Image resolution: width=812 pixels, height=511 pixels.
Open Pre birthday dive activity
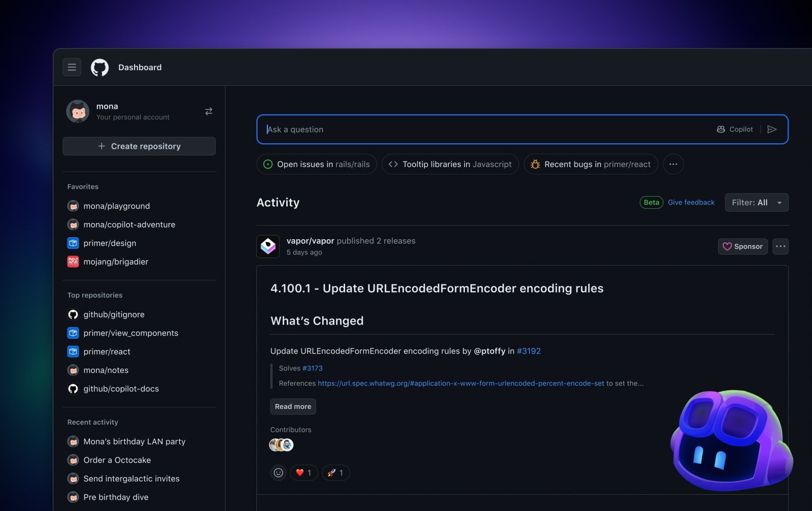coord(116,497)
